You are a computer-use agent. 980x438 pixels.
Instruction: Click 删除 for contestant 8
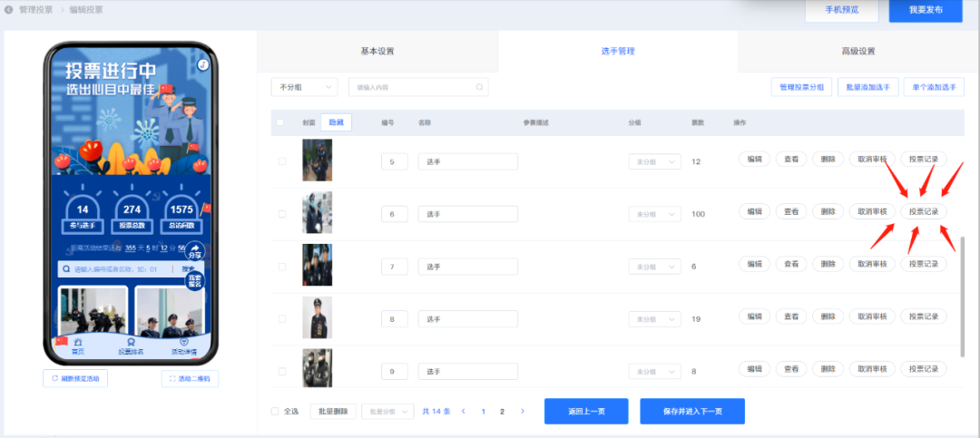(x=828, y=316)
